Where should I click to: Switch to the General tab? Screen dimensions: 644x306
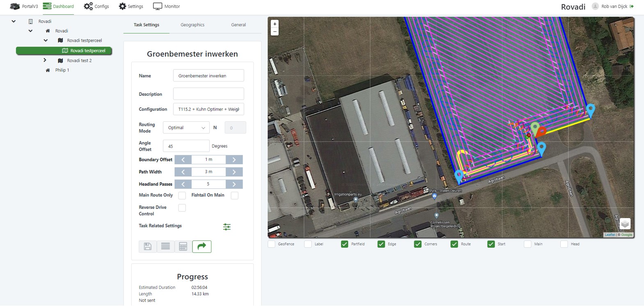click(x=238, y=25)
